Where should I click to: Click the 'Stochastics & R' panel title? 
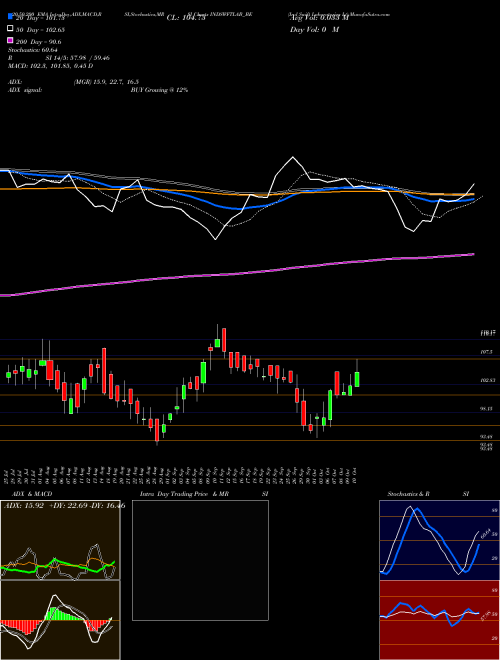409,494
